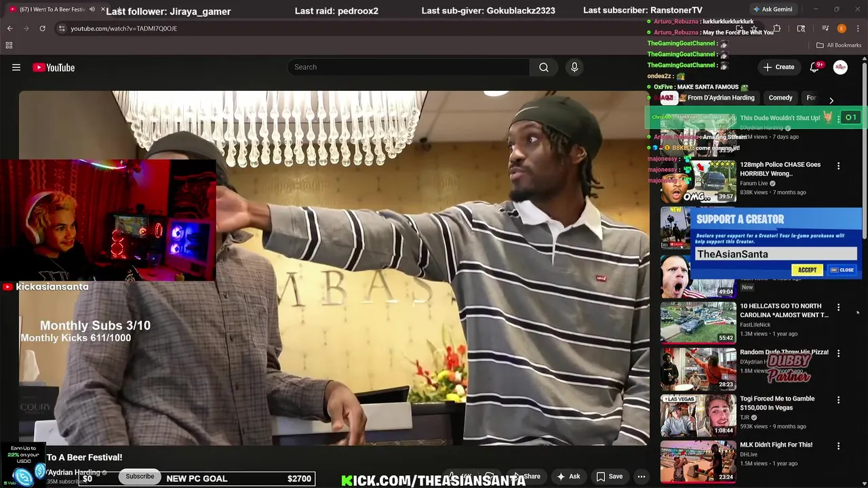Open YouTube notifications bell

click(815, 67)
